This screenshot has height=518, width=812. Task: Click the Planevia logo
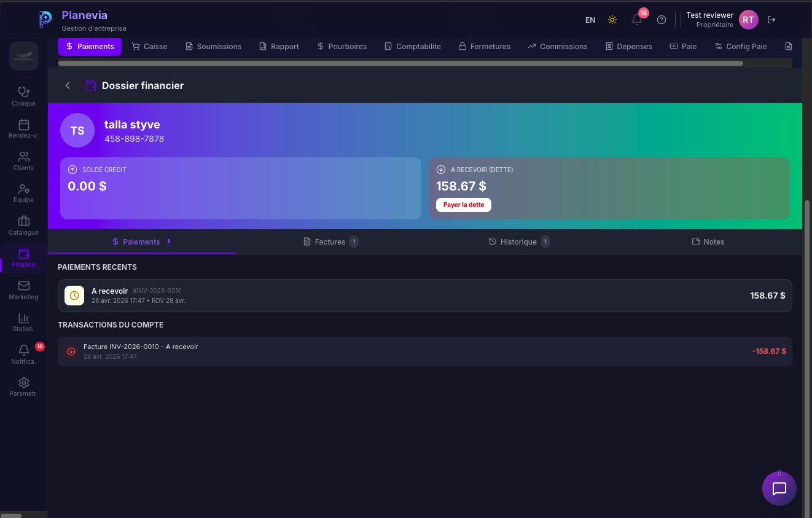tap(45, 20)
